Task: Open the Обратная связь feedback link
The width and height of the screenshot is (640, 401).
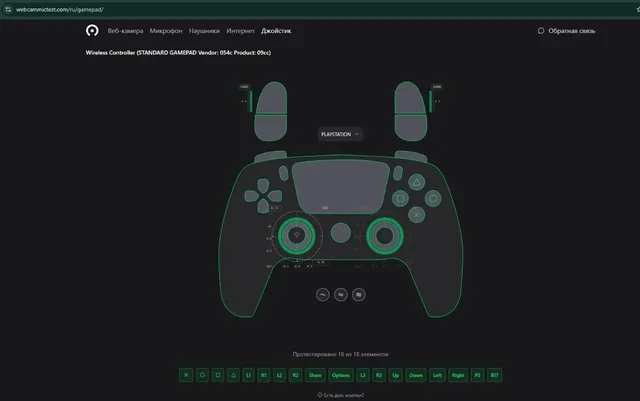Action: (x=567, y=31)
